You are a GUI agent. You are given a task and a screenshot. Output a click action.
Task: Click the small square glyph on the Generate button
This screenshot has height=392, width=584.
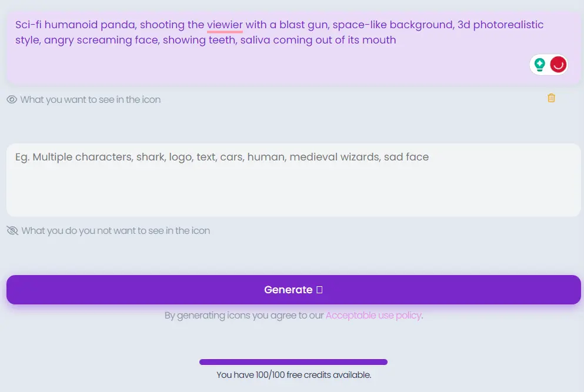coord(319,290)
